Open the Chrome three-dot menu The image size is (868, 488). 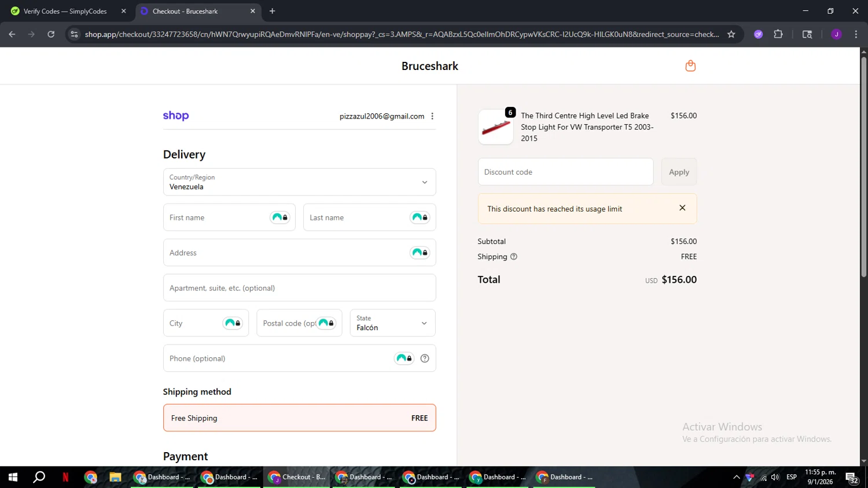(x=856, y=34)
